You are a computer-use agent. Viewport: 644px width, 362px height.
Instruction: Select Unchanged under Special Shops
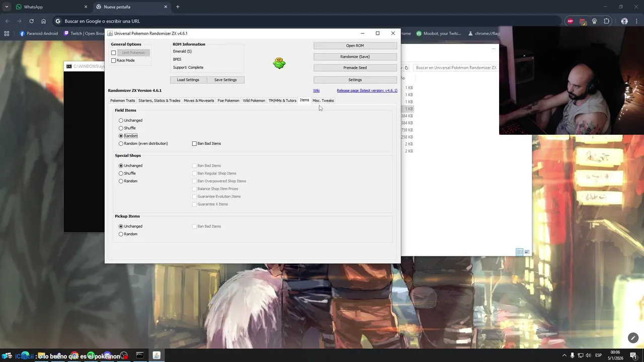131,166
